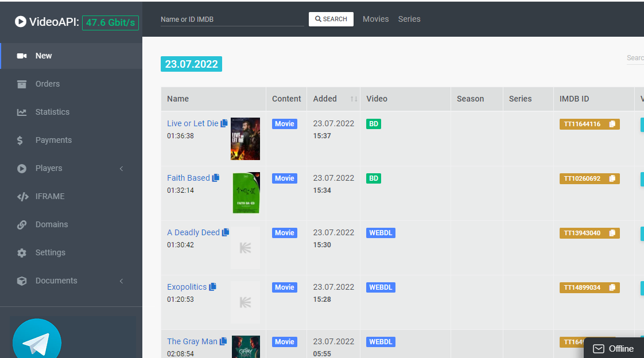644x358 pixels.
Task: Click the SEARCH button
Action: [x=331, y=19]
